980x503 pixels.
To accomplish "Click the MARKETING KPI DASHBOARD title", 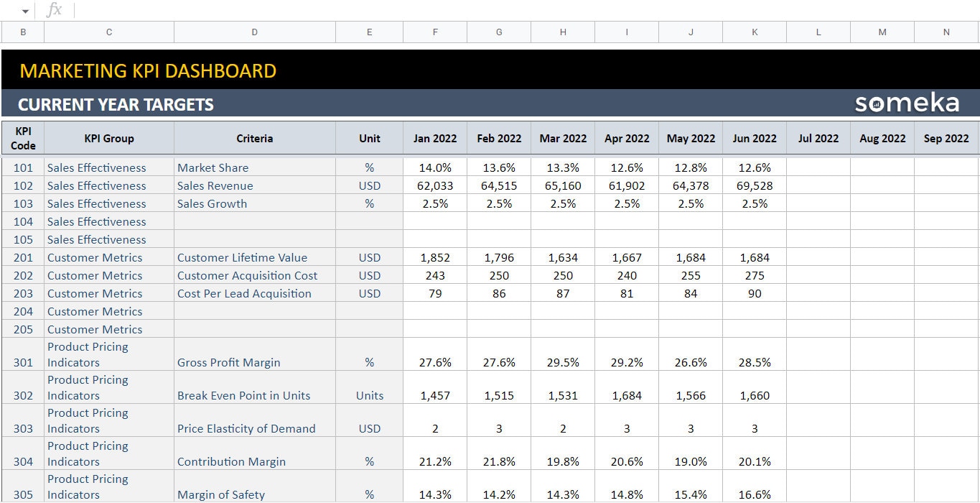I will coord(148,71).
